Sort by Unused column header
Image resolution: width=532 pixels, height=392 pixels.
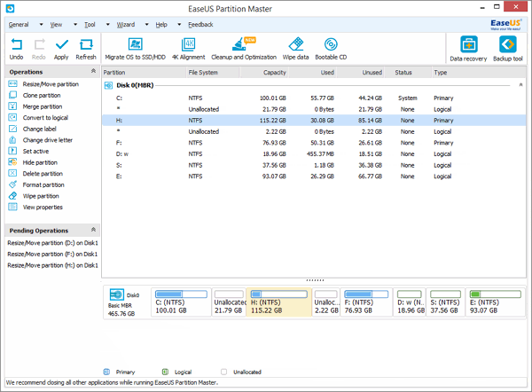361,73
